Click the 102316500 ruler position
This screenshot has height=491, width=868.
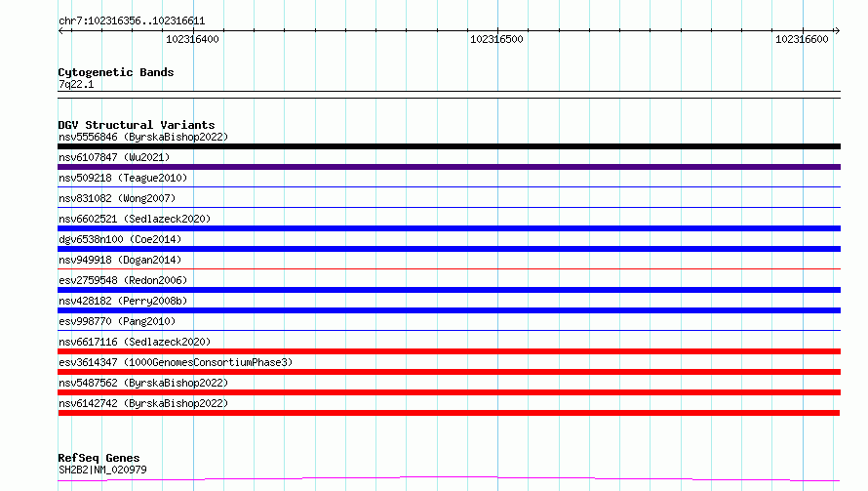[496, 39]
